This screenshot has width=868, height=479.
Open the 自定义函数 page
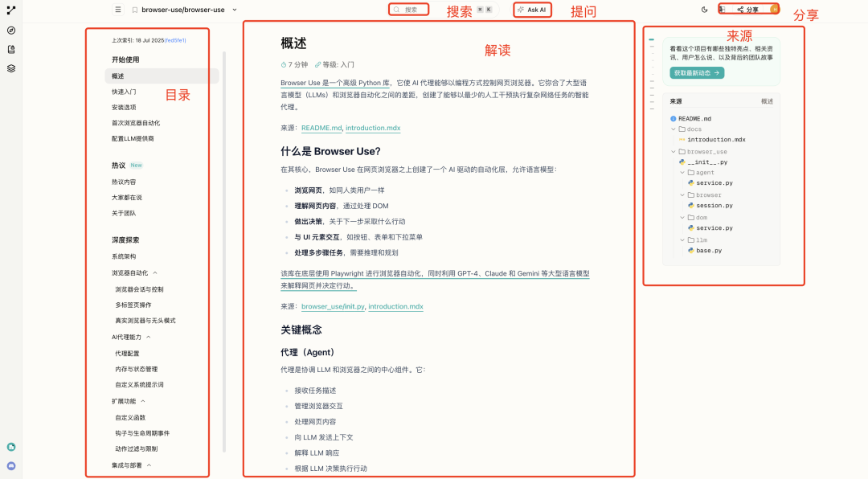click(x=131, y=418)
